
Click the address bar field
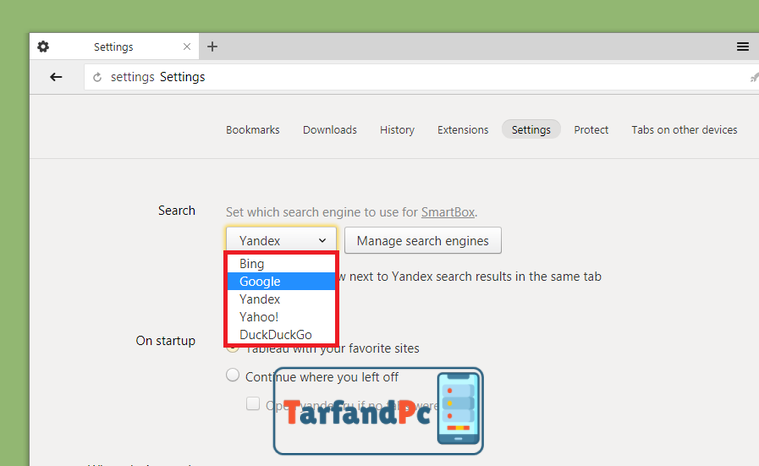click(x=421, y=77)
